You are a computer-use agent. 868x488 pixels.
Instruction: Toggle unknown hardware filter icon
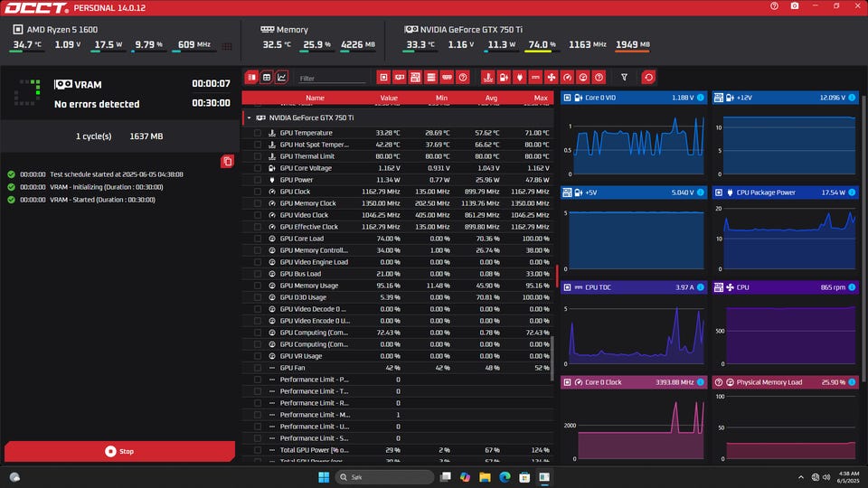tap(463, 78)
